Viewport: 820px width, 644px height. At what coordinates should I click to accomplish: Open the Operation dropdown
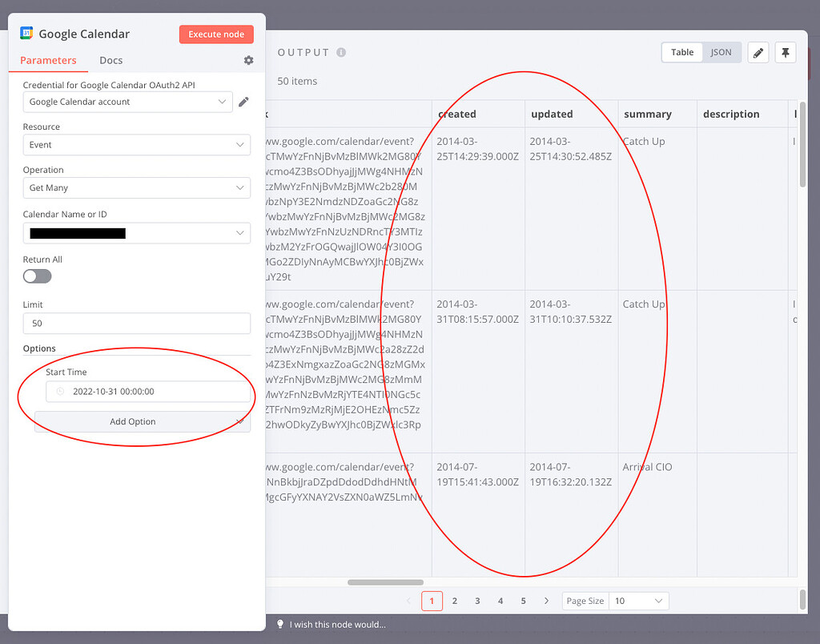click(136, 187)
